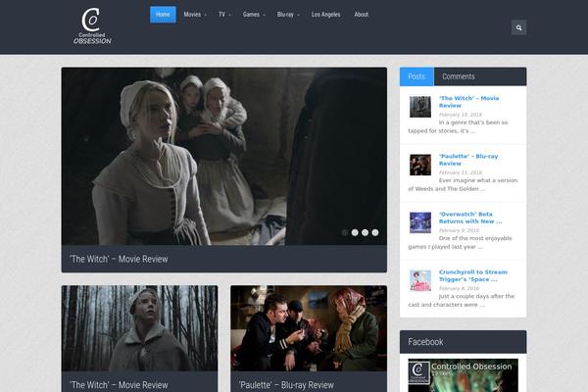
Task: Select the third slider dot
Action: click(365, 232)
